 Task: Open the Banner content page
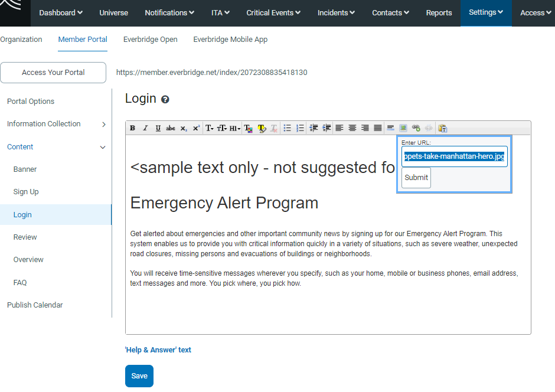(25, 169)
